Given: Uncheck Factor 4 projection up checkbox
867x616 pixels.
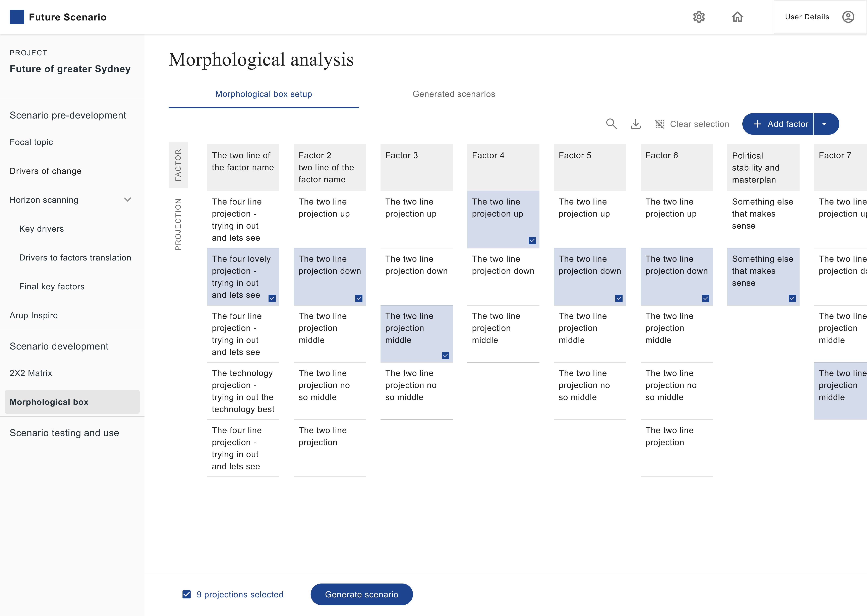Looking at the screenshot, I should pos(532,240).
